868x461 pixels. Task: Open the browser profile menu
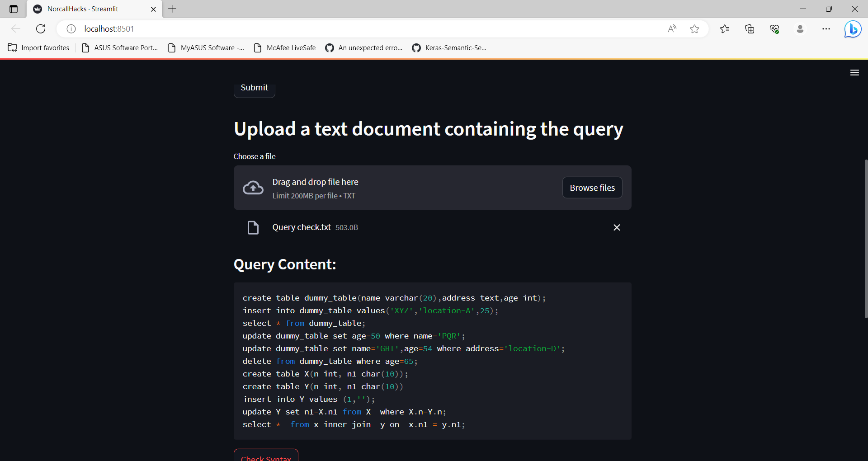click(800, 28)
